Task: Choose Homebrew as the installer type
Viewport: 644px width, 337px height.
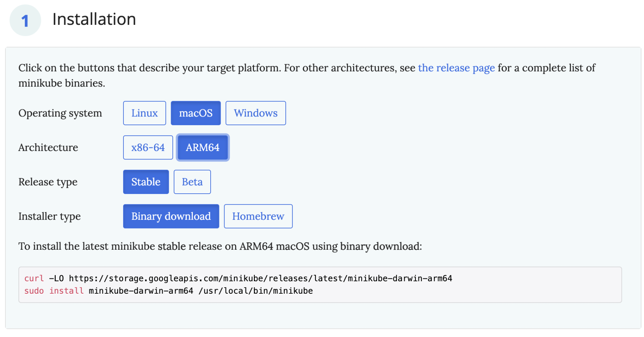Action: [258, 216]
